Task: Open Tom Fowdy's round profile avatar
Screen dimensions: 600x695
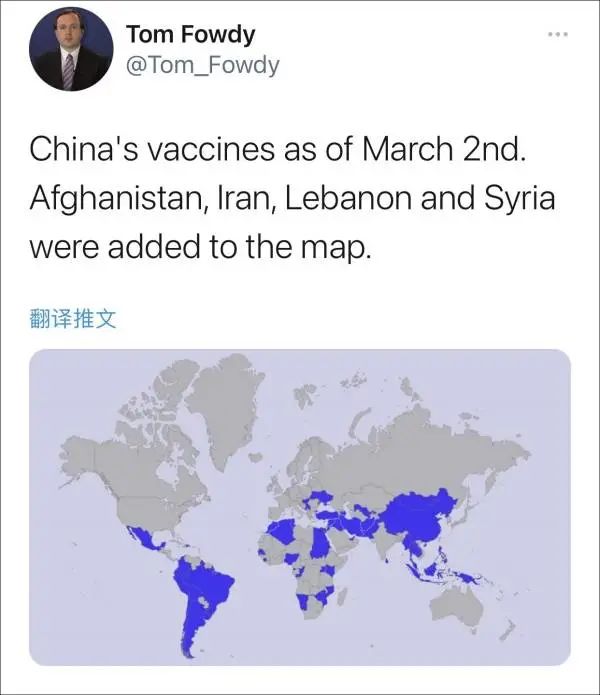Action: (71, 49)
